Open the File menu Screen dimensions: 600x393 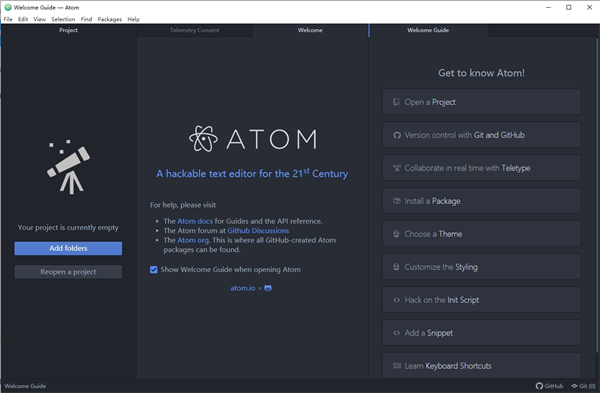point(8,19)
